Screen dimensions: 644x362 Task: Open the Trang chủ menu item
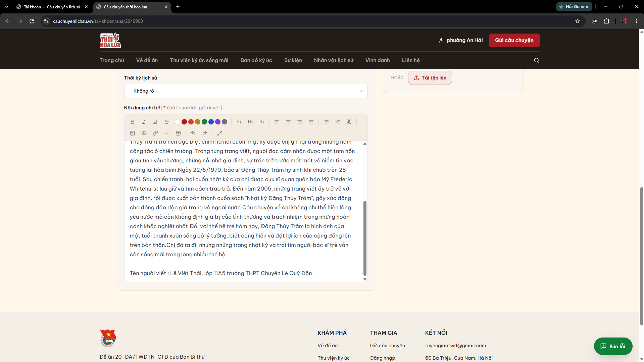click(x=112, y=60)
